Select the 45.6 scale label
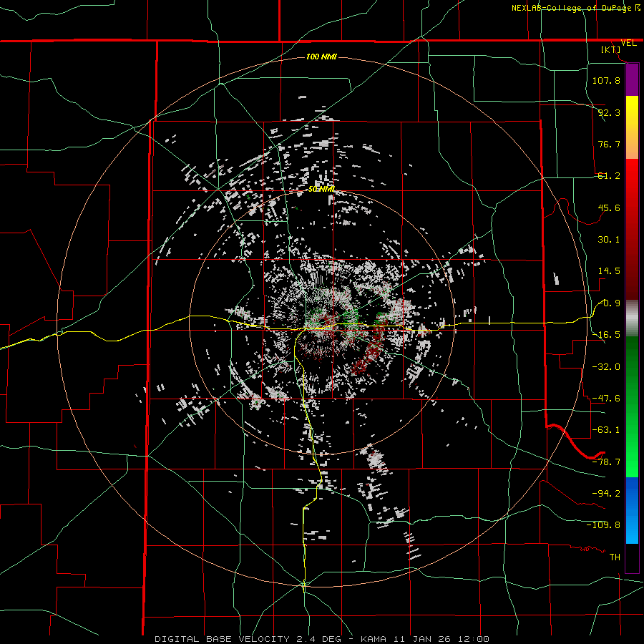Viewport: 644px width, 644px height. pyautogui.click(x=609, y=208)
